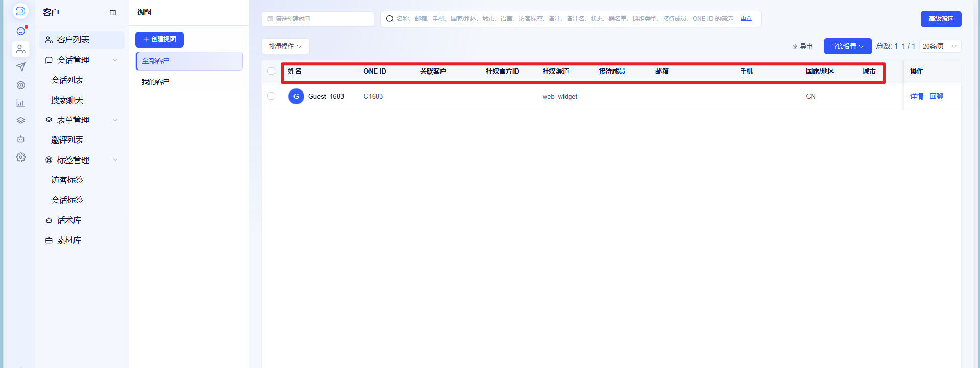
Task: Click the app logo icon at sidebar top
Action: point(20,11)
